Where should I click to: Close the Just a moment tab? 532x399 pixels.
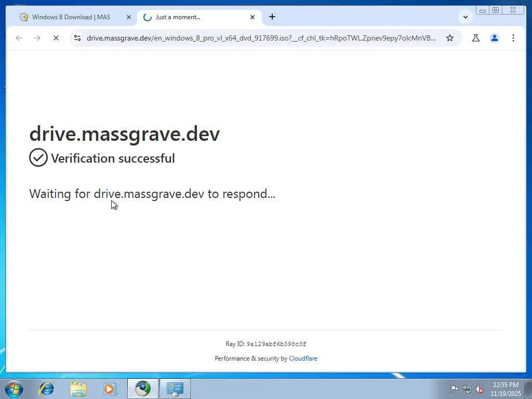[252, 17]
